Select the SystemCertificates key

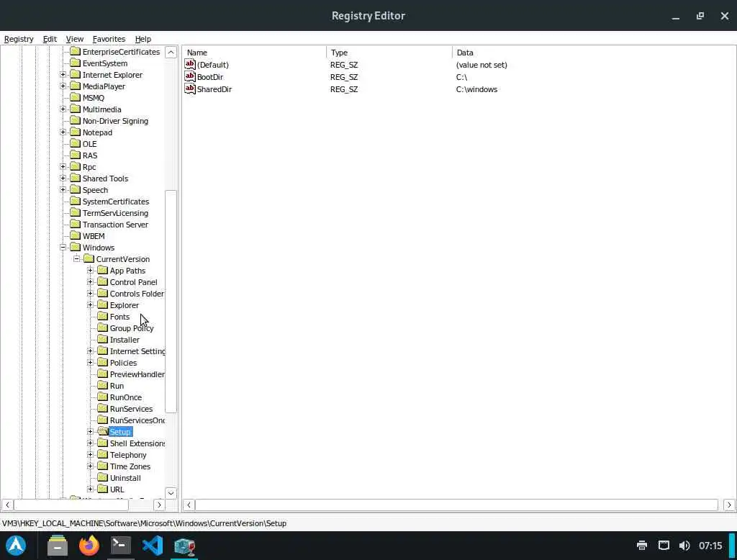tap(116, 202)
